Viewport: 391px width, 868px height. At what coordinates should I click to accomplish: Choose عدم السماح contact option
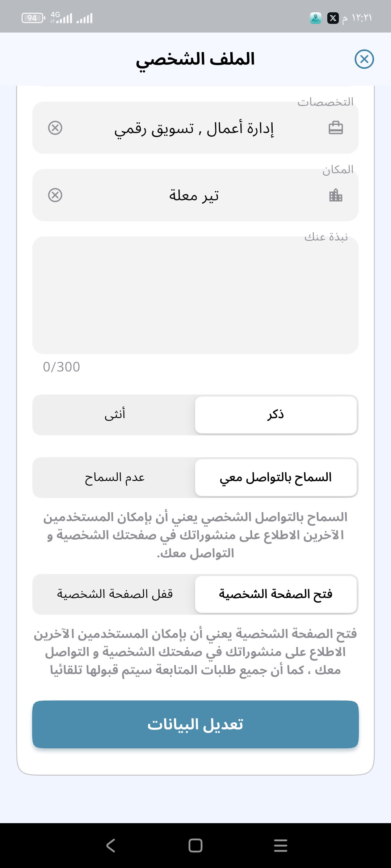point(114,477)
